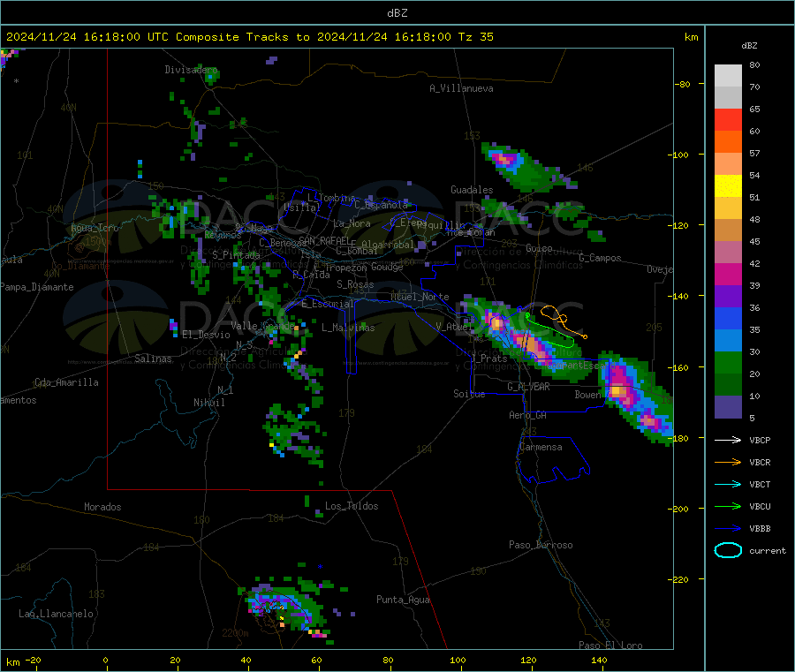Click the Morados location label
Image resolution: width=795 pixels, height=672 pixels.
(x=102, y=507)
